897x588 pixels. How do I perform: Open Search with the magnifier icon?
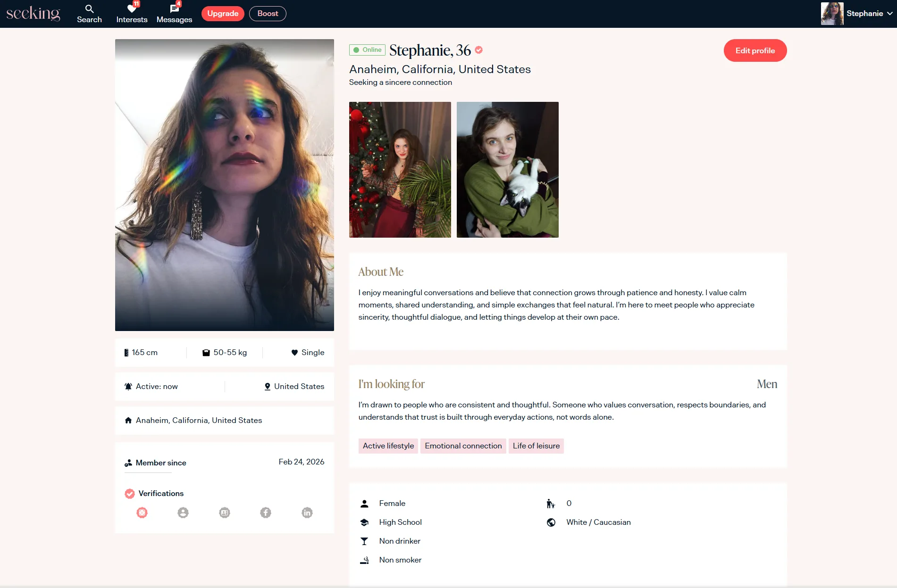pos(89,9)
